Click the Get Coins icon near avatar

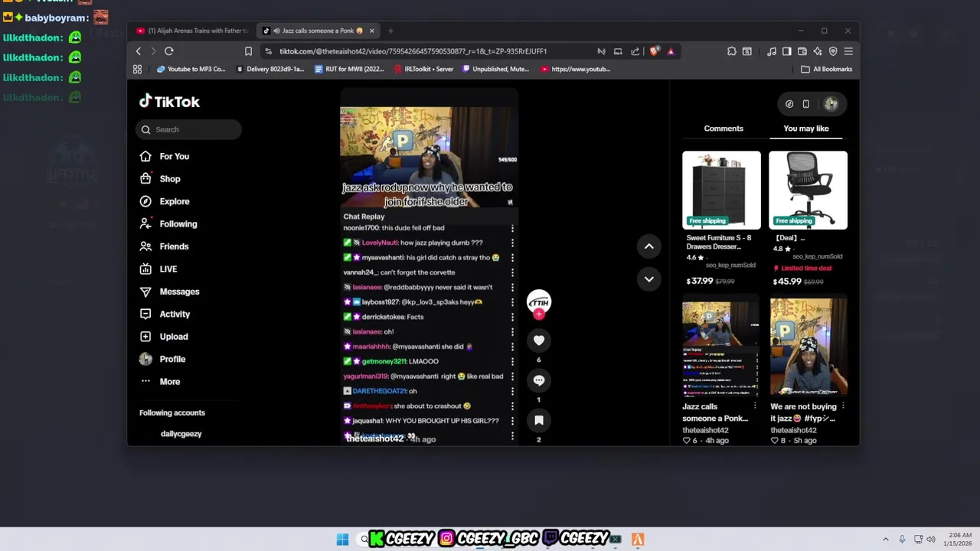coord(789,104)
